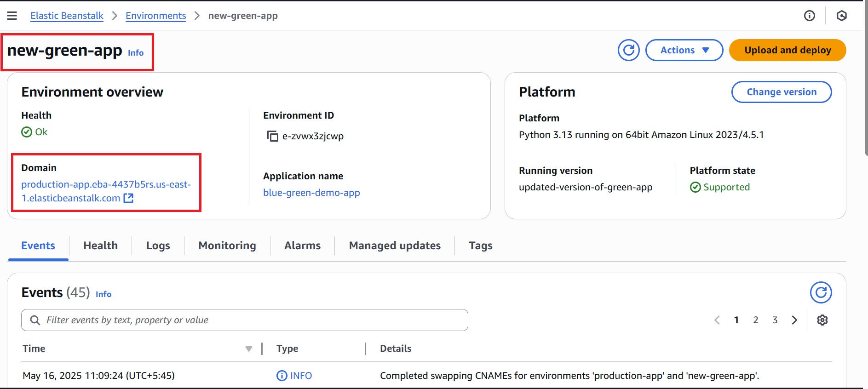Open the blue-green-demo-app application link
The width and height of the screenshot is (868, 389).
(x=311, y=193)
